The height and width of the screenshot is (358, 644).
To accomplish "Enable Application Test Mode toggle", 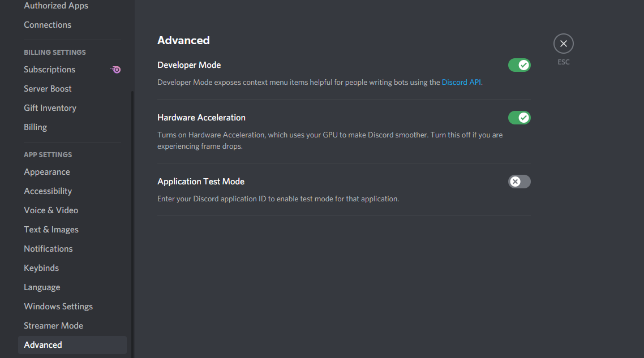I will point(519,182).
